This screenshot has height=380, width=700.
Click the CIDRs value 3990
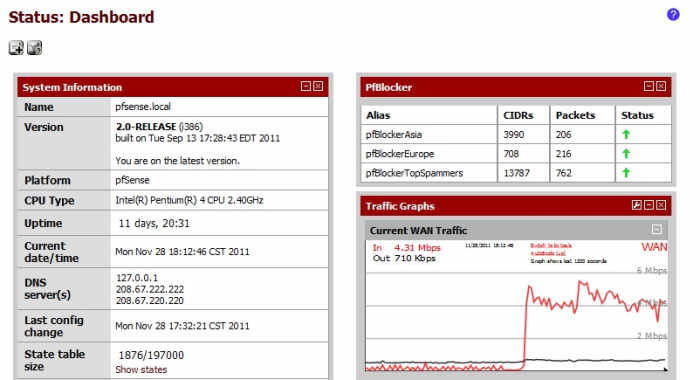[x=513, y=134]
